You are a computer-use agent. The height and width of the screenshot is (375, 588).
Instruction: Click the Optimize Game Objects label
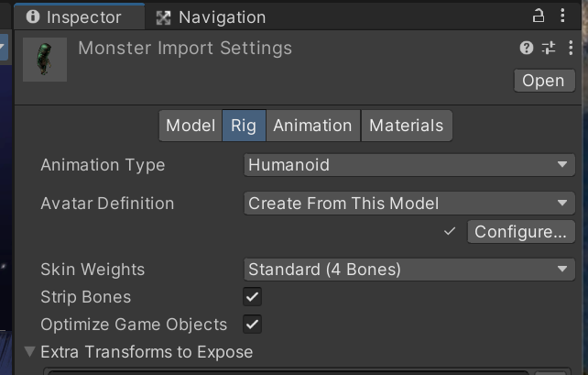point(134,325)
